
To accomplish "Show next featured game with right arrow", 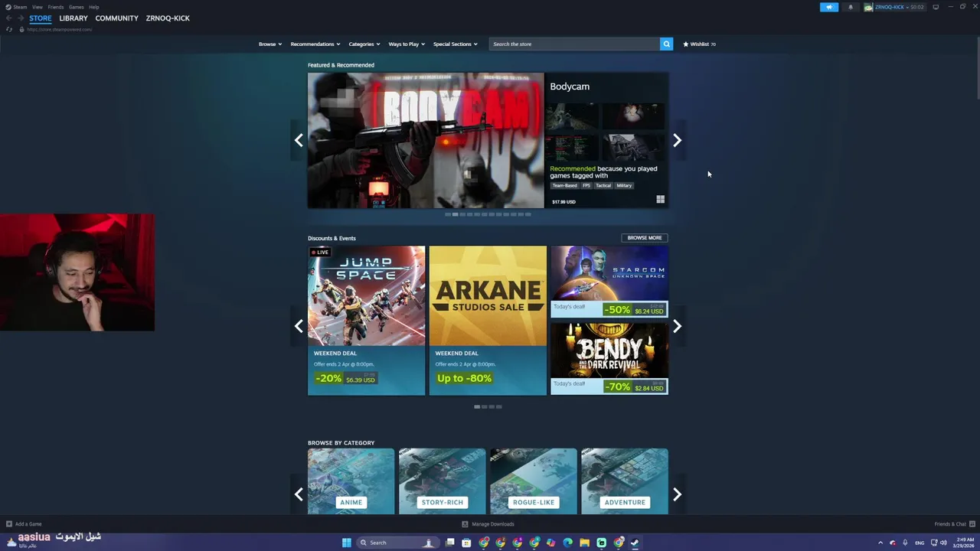I will 677,140.
